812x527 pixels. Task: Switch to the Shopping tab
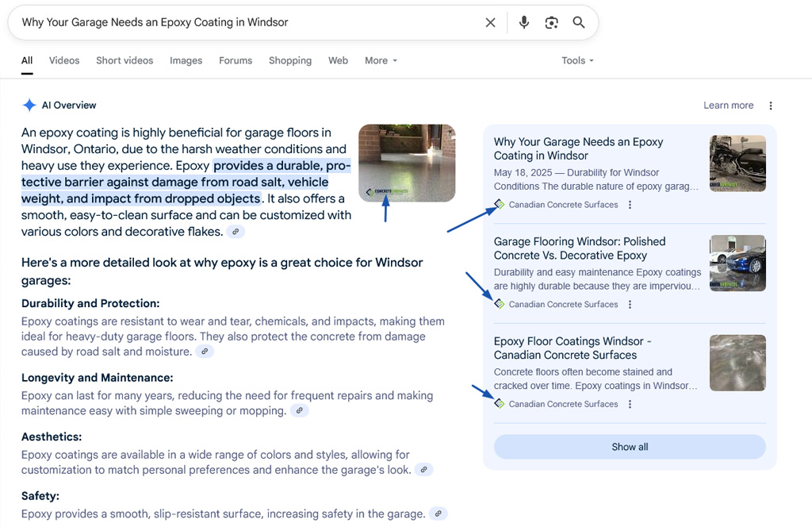coord(289,60)
